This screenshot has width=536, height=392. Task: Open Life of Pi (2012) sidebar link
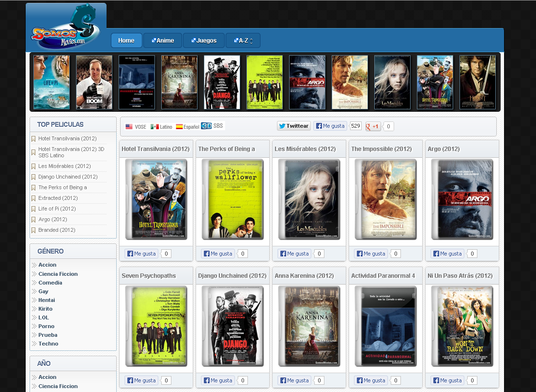[57, 209]
